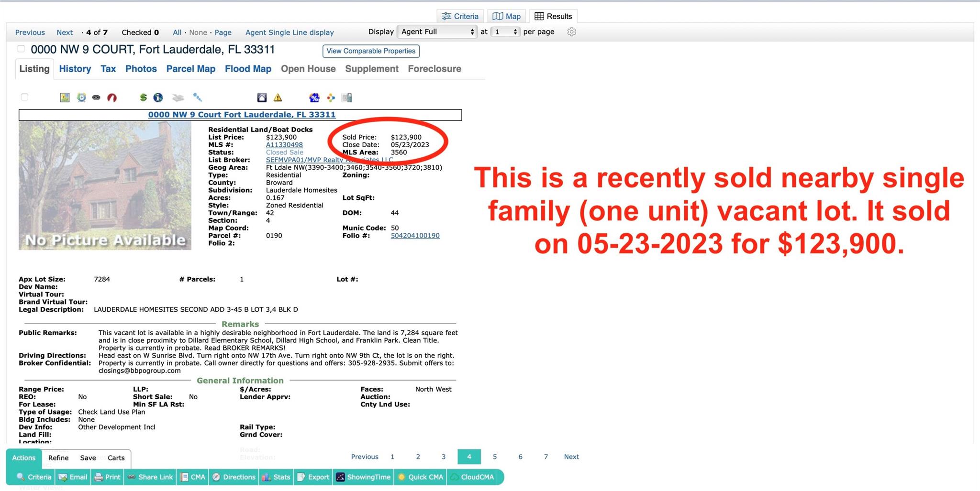Tick the checkbox in the listing icon row

pos(25,97)
